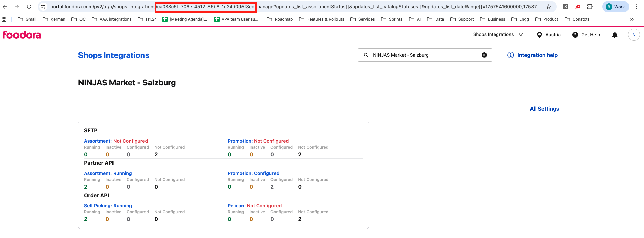Bookmark page with star icon
Image resolution: width=644 pixels, height=238 pixels.
(x=549, y=7)
